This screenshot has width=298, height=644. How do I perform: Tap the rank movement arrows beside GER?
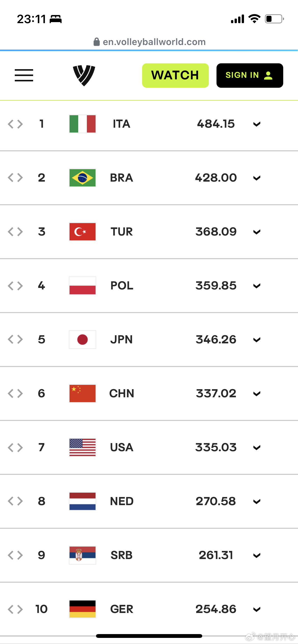point(15,609)
